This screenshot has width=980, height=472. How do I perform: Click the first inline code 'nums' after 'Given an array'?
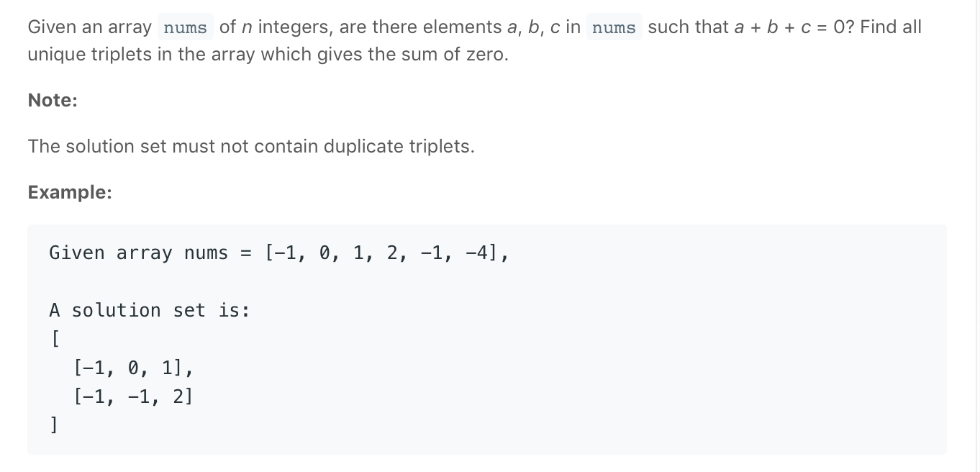coord(185,28)
